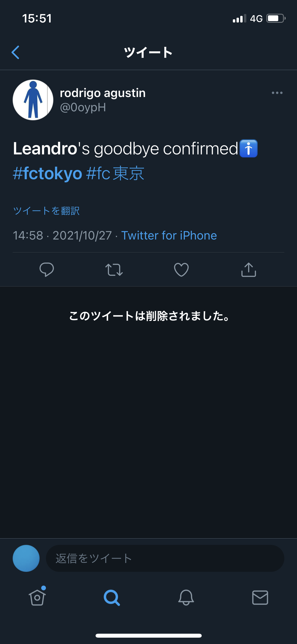Tap the share upload icon
297x644 pixels.
tap(249, 270)
